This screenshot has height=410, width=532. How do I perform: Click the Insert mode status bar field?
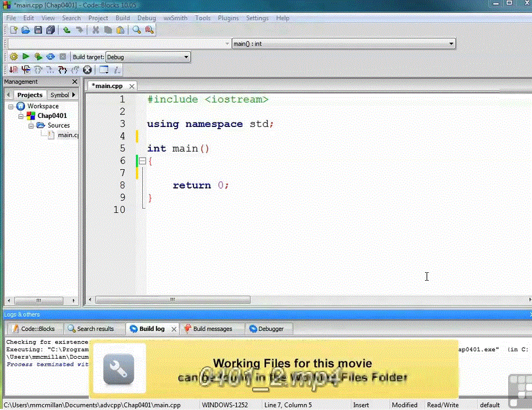coord(361,405)
